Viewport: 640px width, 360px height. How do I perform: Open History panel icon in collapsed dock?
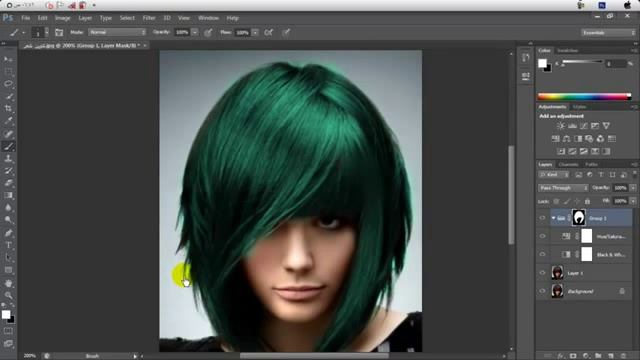526,58
